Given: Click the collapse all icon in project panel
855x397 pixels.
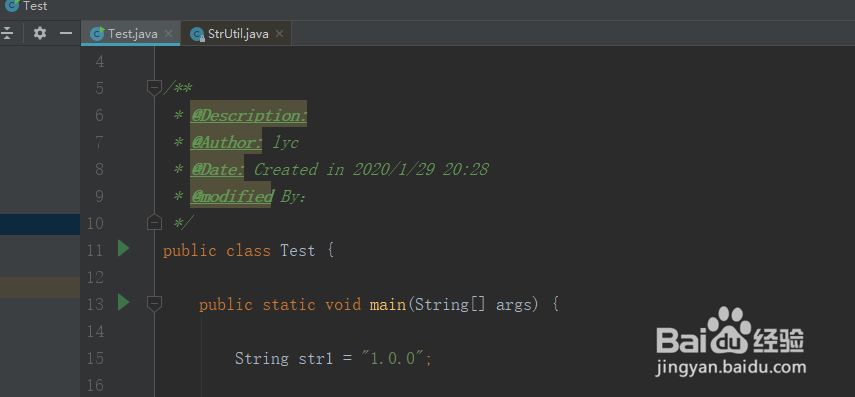Looking at the screenshot, I should (x=7, y=33).
